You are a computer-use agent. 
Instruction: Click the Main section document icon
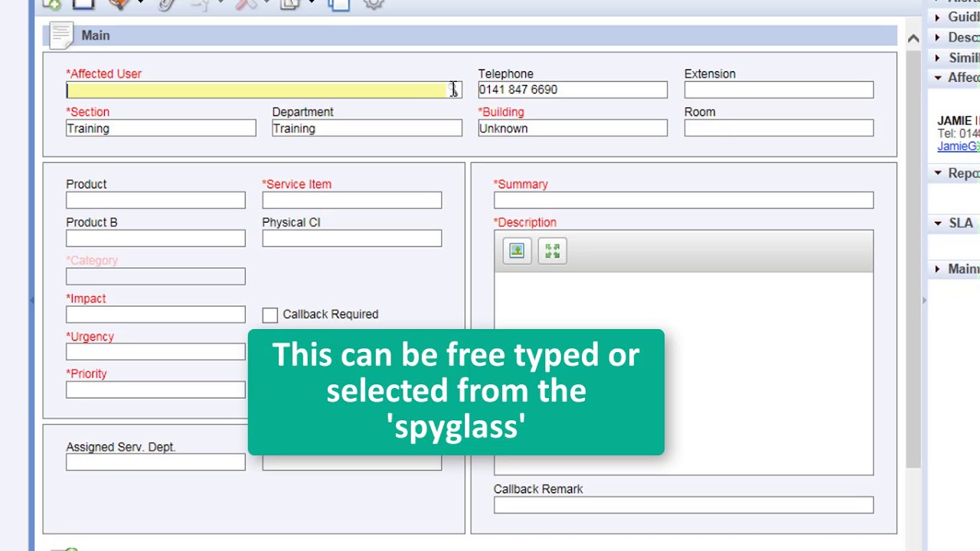tap(60, 35)
